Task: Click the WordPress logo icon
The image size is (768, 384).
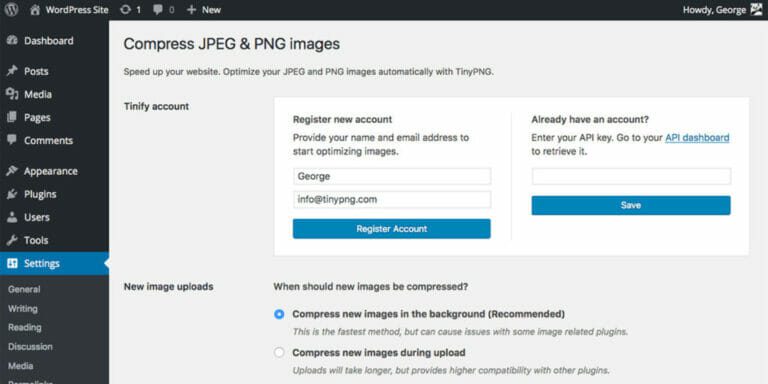Action: (x=11, y=9)
